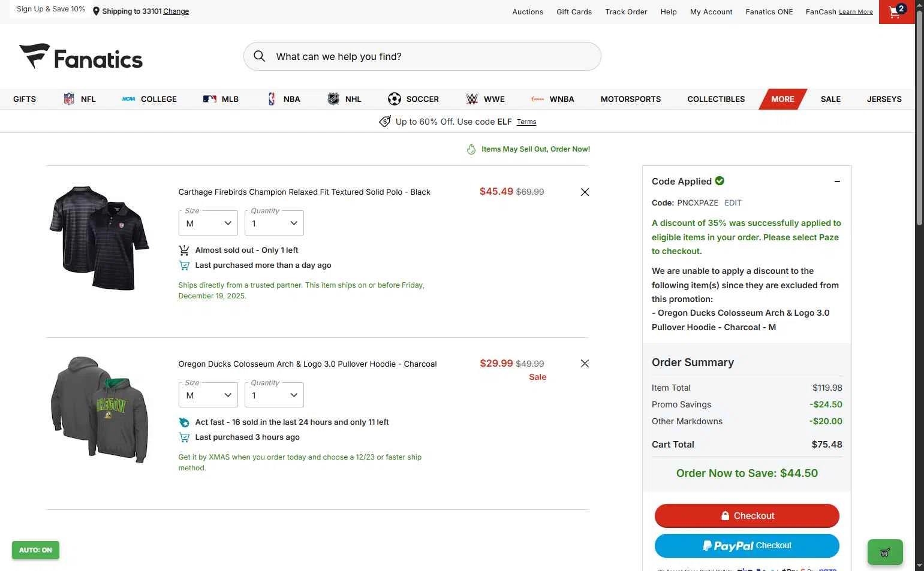The height and width of the screenshot is (571, 924).
Task: Click the promo price-tag icon
Action: pos(385,122)
